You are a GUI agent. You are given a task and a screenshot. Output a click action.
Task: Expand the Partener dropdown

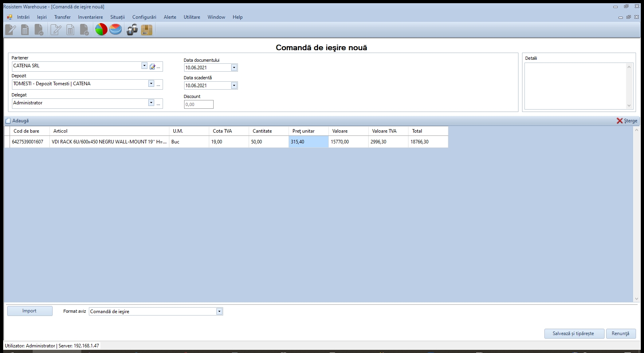point(144,66)
